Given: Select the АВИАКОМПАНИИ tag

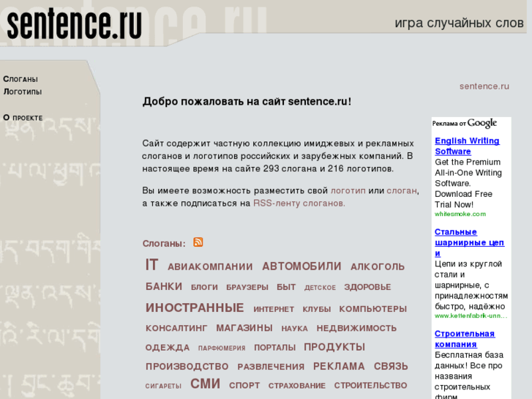Looking at the screenshot, I should [x=210, y=267].
